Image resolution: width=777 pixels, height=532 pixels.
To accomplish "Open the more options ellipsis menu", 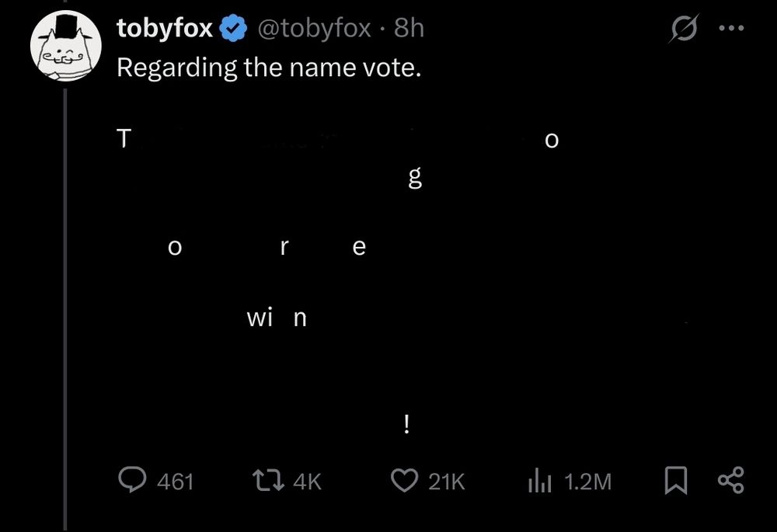I will tap(730, 26).
